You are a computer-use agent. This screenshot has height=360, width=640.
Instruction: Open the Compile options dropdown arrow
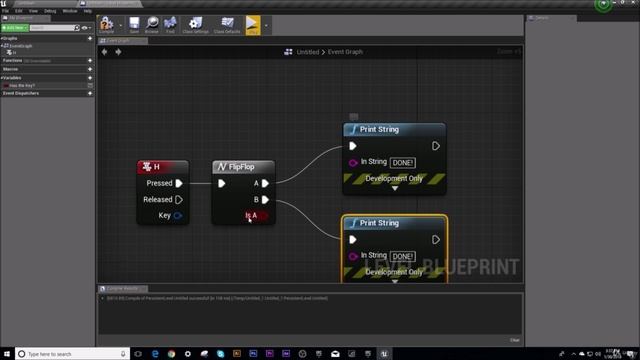(x=120, y=26)
